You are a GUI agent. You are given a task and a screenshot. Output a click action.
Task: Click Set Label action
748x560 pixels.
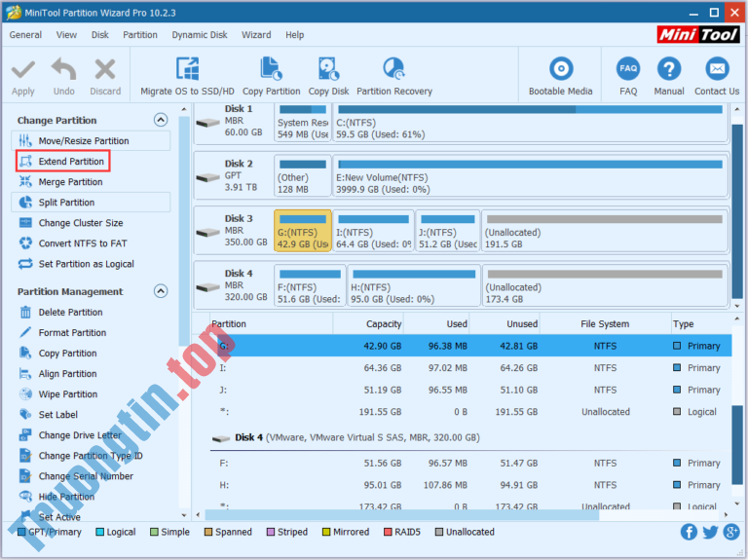[x=57, y=415]
